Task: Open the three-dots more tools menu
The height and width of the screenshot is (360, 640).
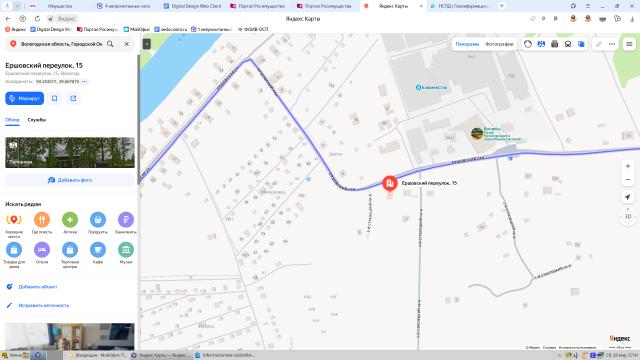Action: [612, 44]
